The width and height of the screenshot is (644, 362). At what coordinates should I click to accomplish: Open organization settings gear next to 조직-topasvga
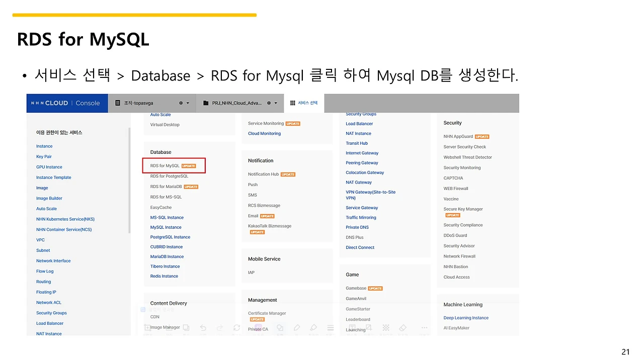coord(181,103)
